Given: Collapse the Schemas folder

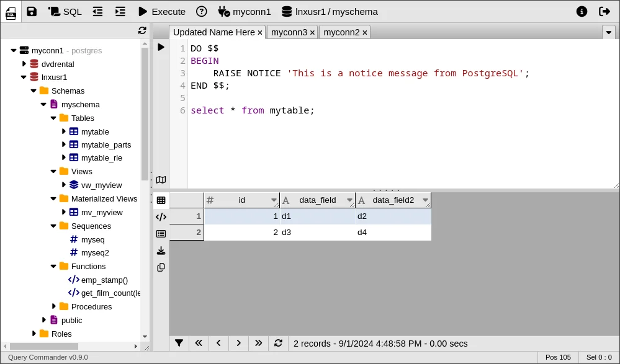Looking at the screenshot, I should pyautogui.click(x=34, y=91).
